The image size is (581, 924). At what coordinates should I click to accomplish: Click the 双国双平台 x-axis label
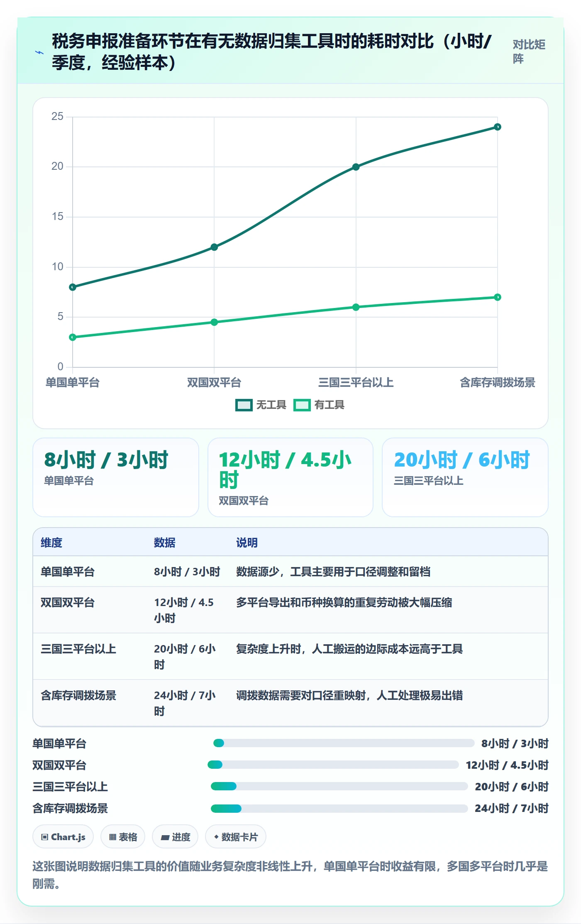(x=214, y=382)
